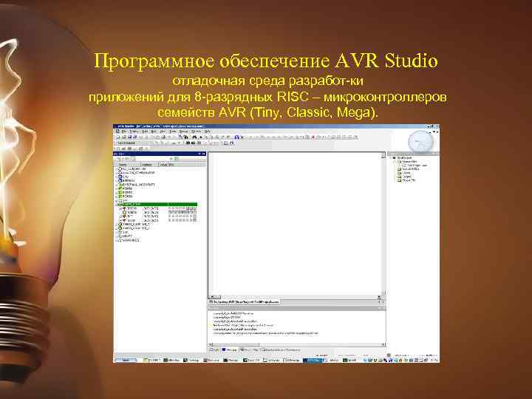Image resolution: width=532 pixels, height=399 pixels.
Task: Select the Included Files folder in project tree
Action: (409, 169)
